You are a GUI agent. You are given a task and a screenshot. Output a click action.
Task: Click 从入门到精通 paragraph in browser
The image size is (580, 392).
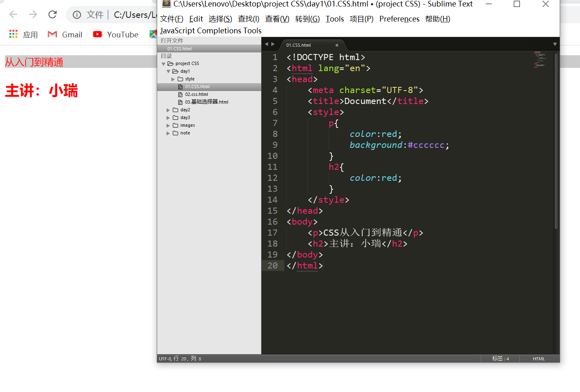(x=34, y=62)
